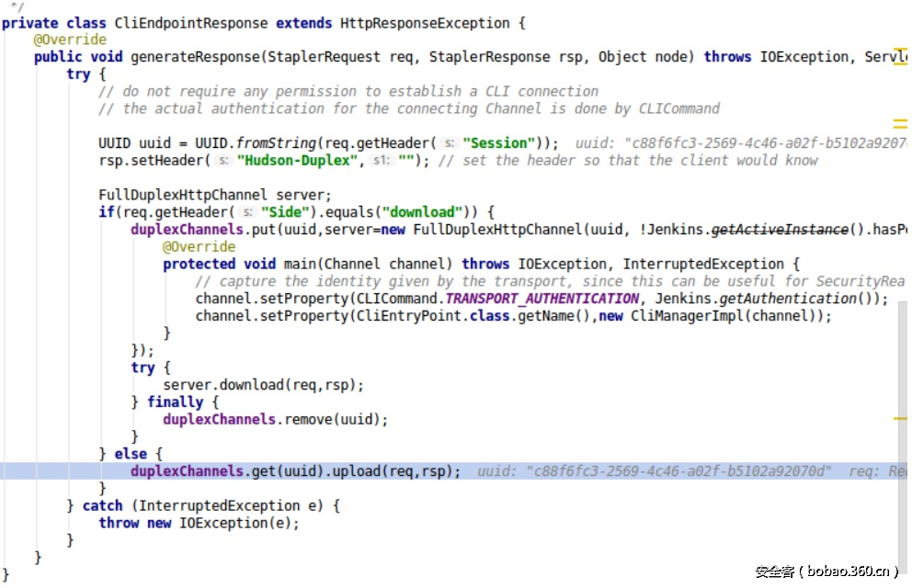This screenshot has height=588, width=912.
Task: Click the throw new IOException(e) statement
Action: [x=199, y=523]
